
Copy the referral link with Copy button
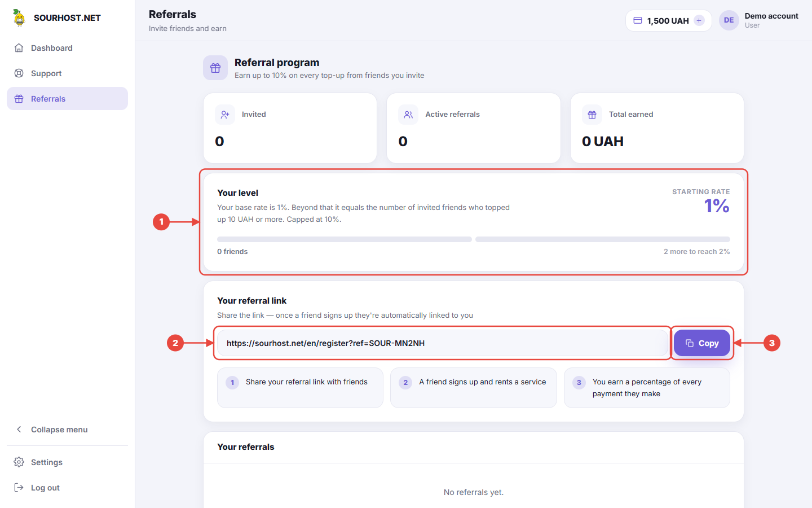pos(702,343)
